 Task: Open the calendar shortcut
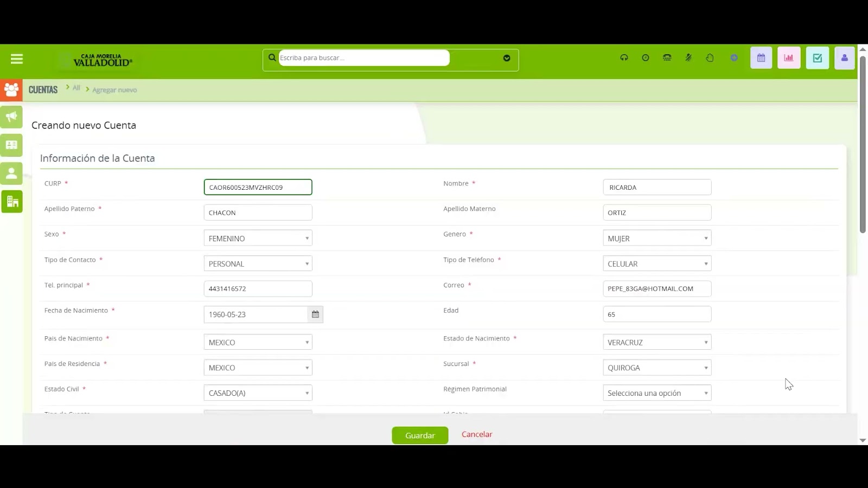pyautogui.click(x=761, y=58)
